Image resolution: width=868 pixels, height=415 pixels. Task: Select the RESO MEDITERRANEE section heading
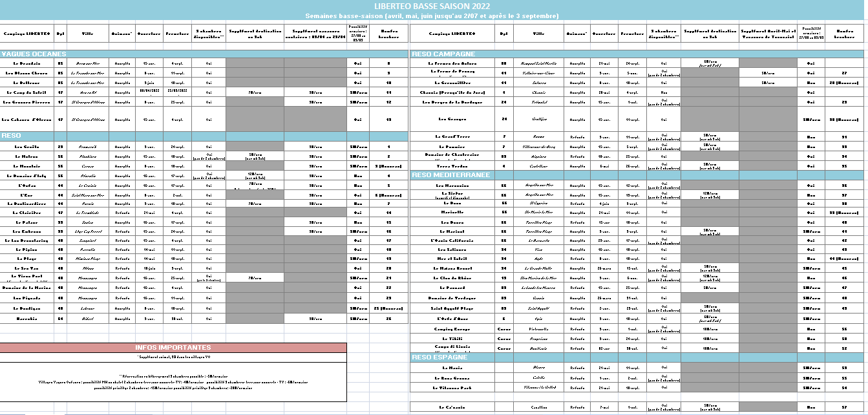coord(451,175)
